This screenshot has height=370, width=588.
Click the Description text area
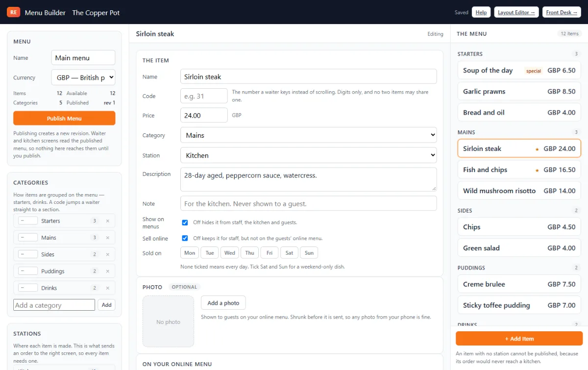tap(309, 179)
